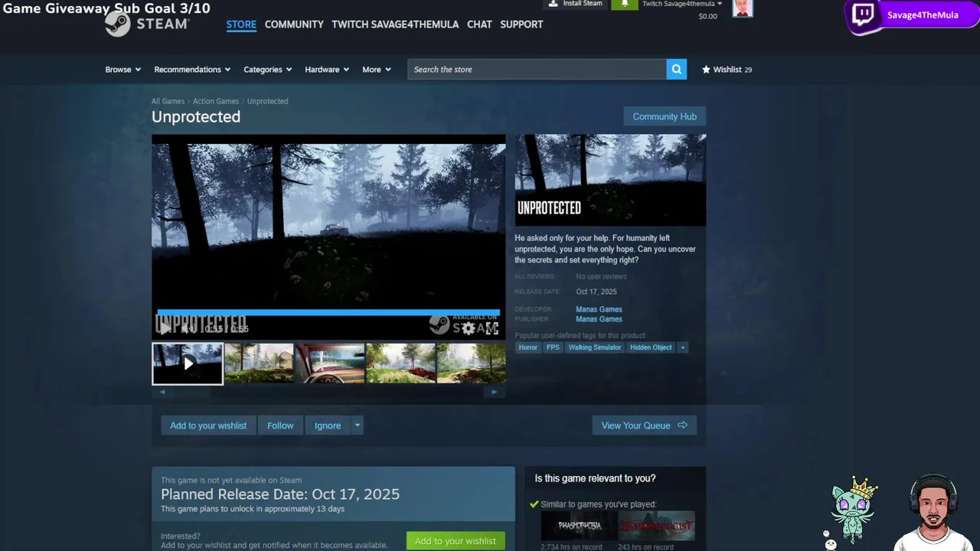Click the plus icon to add a tag

click(683, 347)
